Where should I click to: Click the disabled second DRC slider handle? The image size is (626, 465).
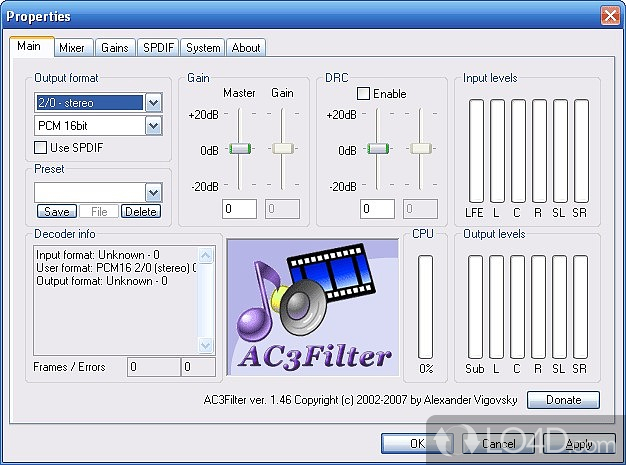pos(421,149)
